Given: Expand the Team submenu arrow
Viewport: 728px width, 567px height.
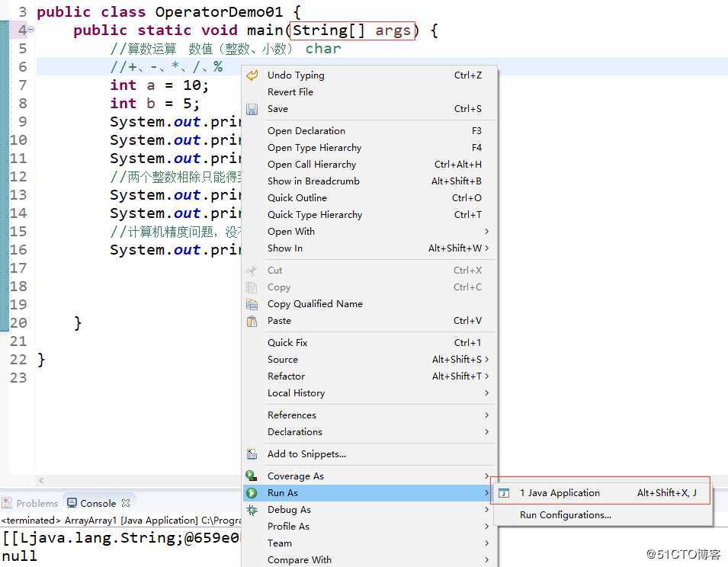Looking at the screenshot, I should tap(486, 543).
